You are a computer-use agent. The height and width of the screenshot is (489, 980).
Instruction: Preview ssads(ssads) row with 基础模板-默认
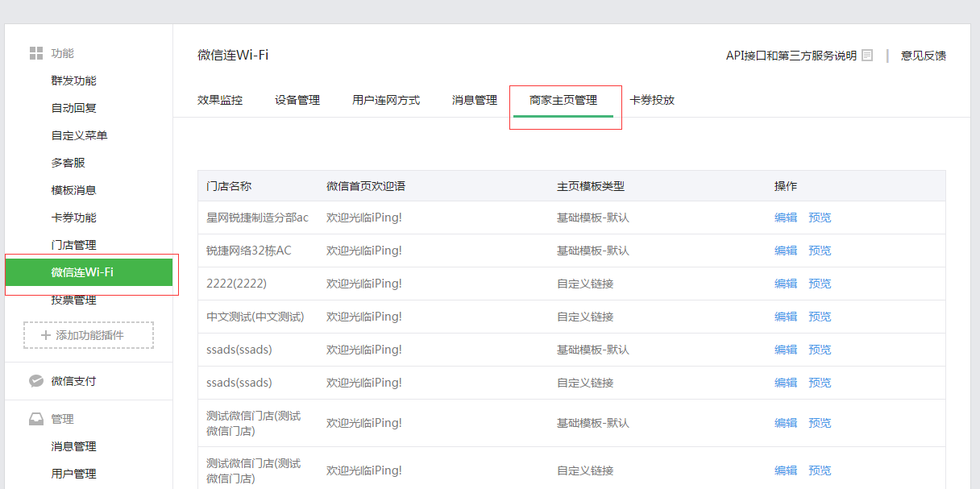pyautogui.click(x=820, y=350)
